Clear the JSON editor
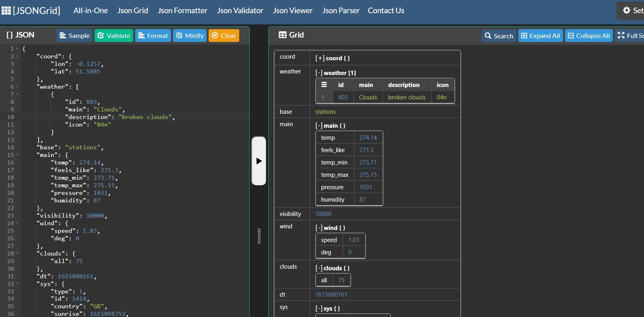644x317 pixels. coord(224,36)
